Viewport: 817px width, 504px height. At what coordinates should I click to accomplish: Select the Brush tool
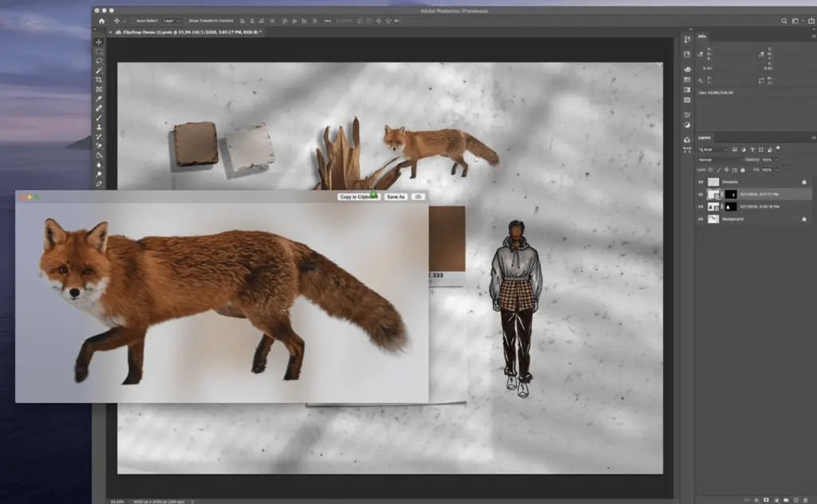pyautogui.click(x=99, y=118)
